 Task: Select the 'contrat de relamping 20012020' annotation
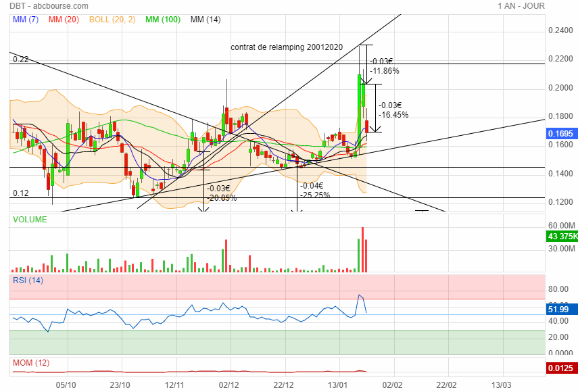click(287, 47)
